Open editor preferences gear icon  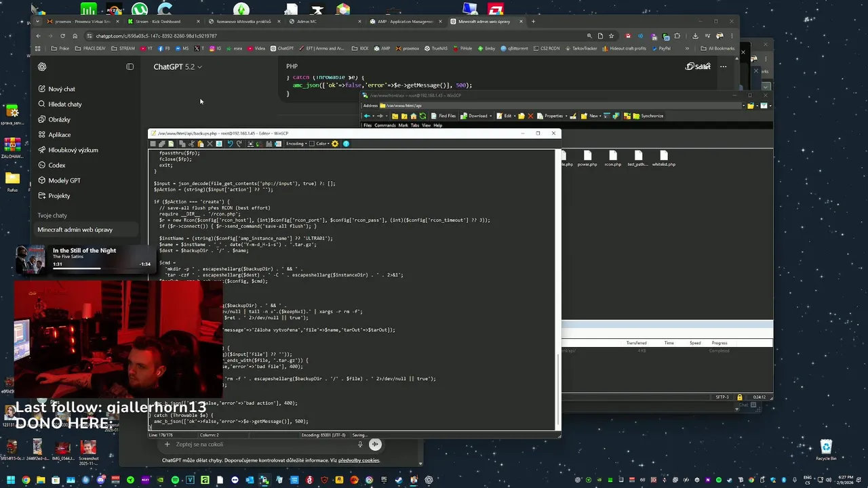click(x=335, y=144)
